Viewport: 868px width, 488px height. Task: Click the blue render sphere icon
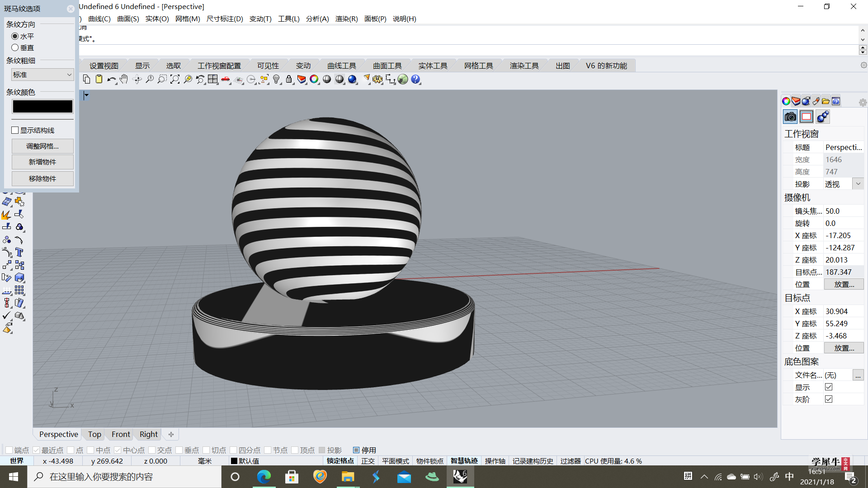point(352,80)
